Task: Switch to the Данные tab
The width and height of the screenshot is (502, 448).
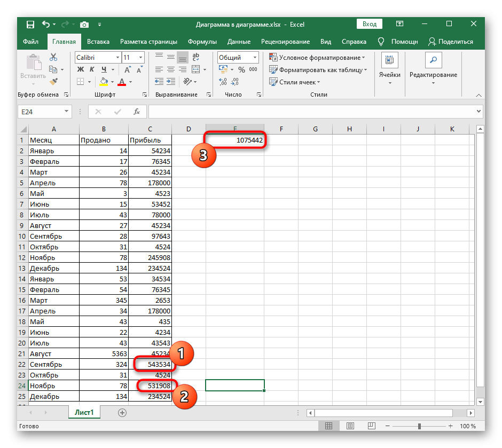Action: (239, 42)
